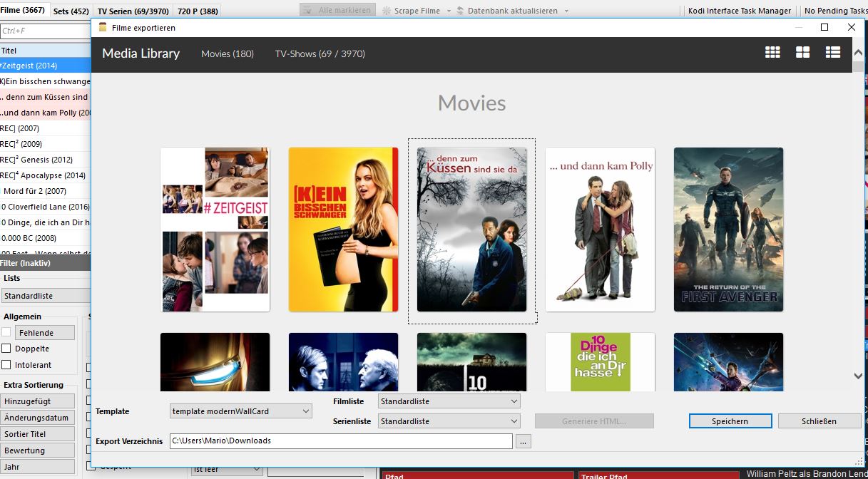
Task: Open the Serienliste dropdown
Action: tap(449, 421)
